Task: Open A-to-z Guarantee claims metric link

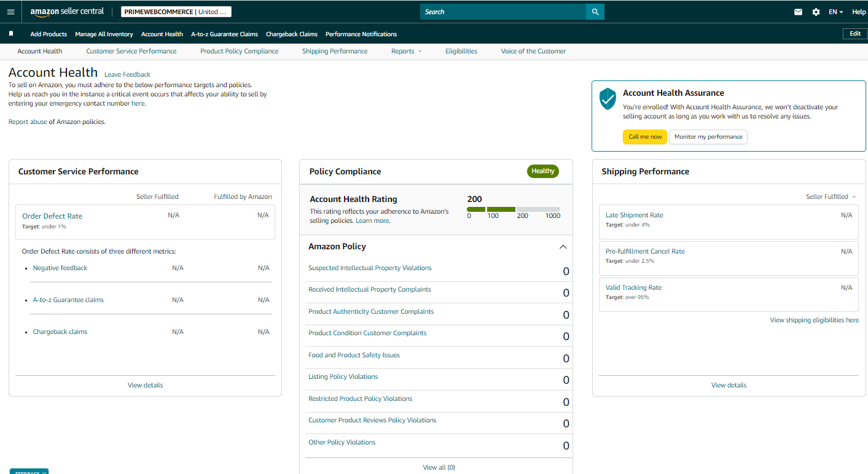Action: (x=68, y=300)
